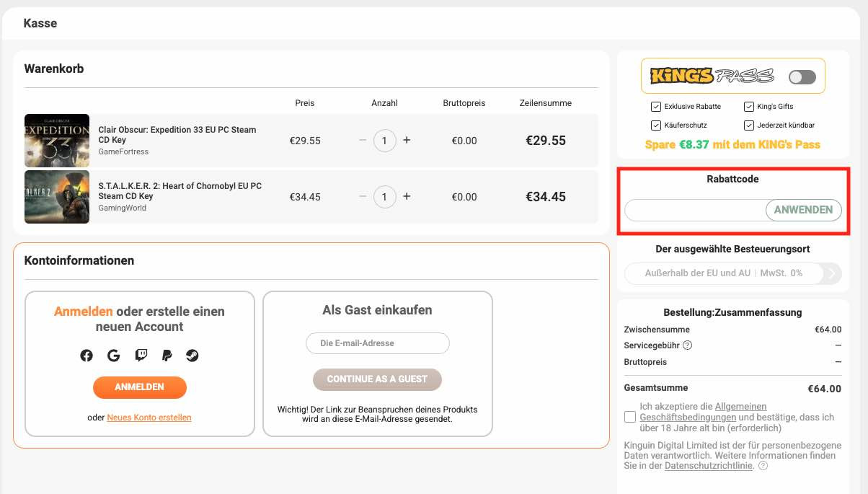Sign in with the Steam icon
This screenshot has width=868, height=494.
tap(192, 356)
